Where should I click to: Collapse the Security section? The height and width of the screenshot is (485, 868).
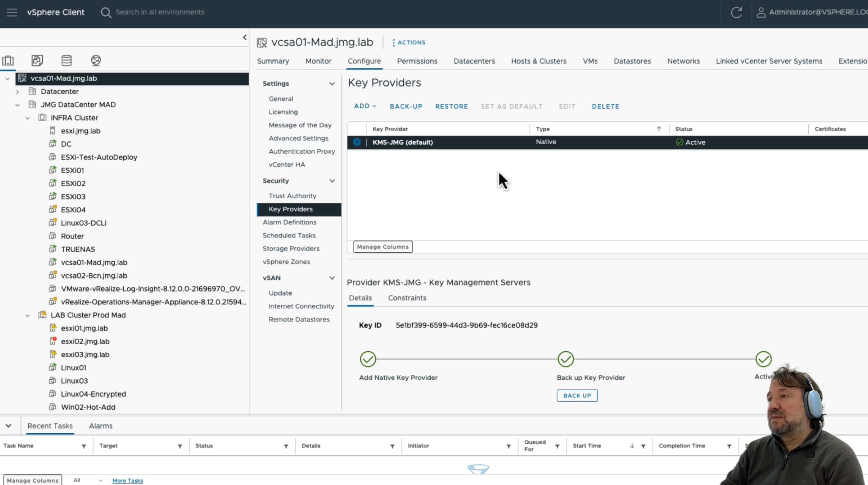click(x=332, y=181)
